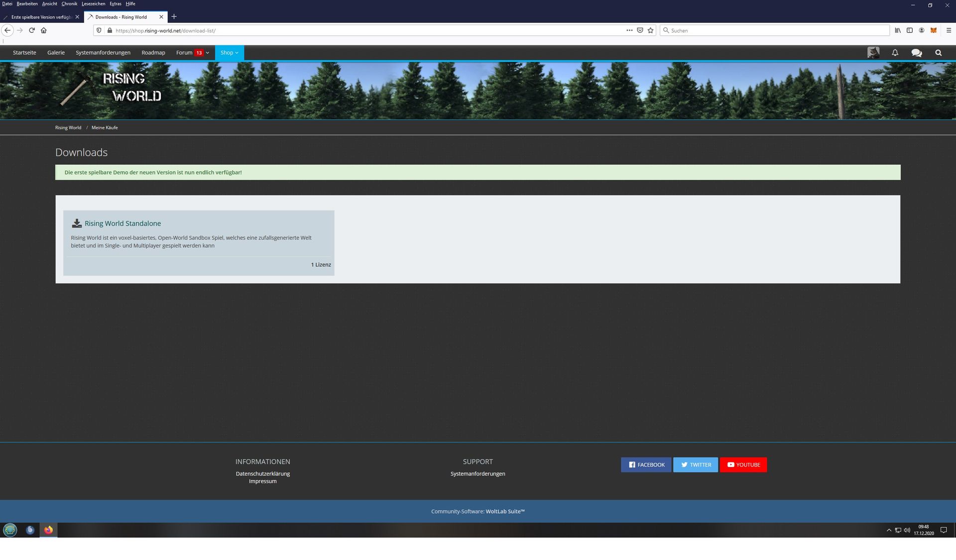Screen dimensions: 956x560
Task: Toggle the browser sidebar icon
Action: click(909, 30)
